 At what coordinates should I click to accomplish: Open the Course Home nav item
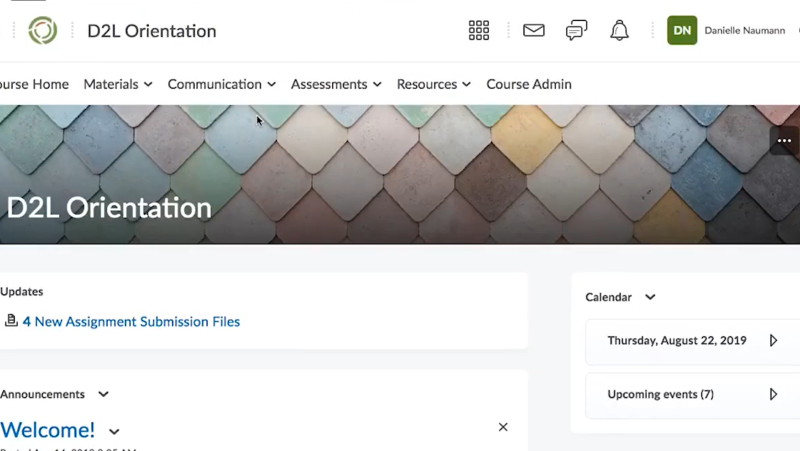tap(34, 84)
